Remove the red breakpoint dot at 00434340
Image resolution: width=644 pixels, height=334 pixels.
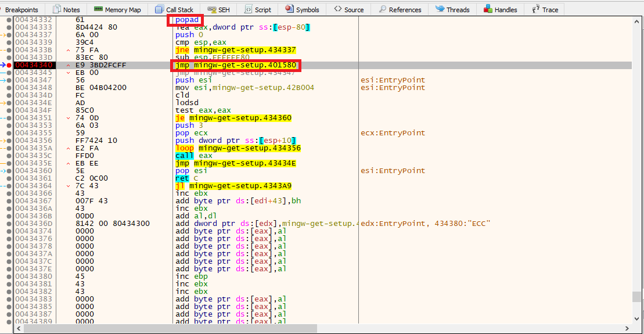point(9,65)
